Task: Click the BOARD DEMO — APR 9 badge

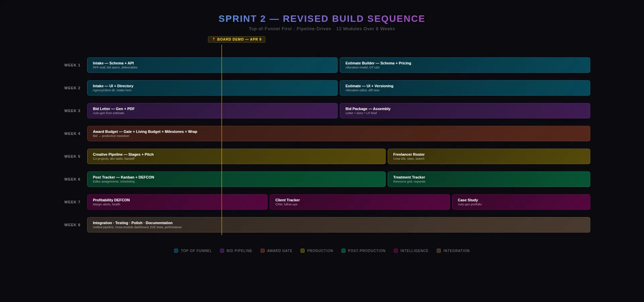Action: coord(236,39)
